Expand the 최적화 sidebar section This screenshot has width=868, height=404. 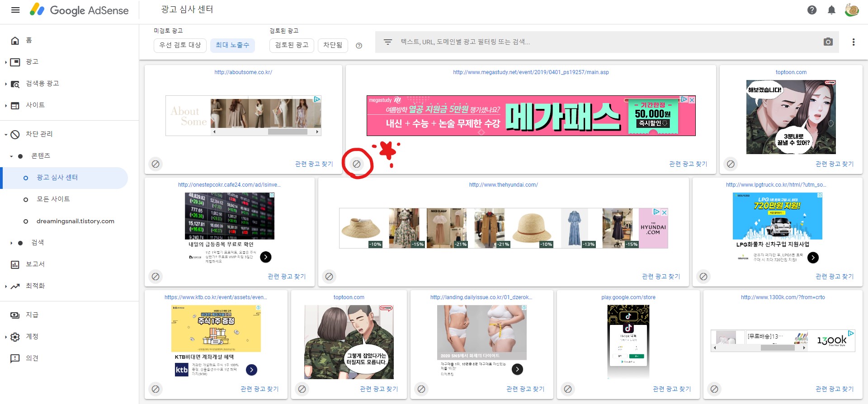pos(5,286)
